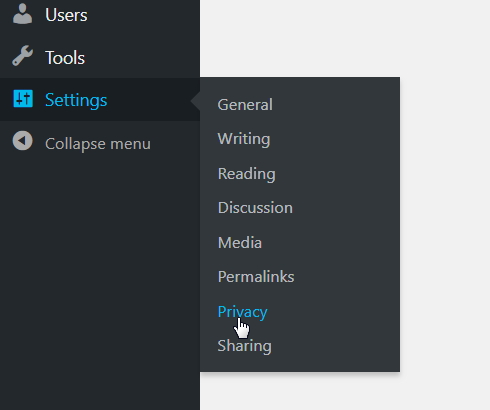Open Sharing settings entry
Viewport: 490px width, 410px height.
(x=244, y=346)
